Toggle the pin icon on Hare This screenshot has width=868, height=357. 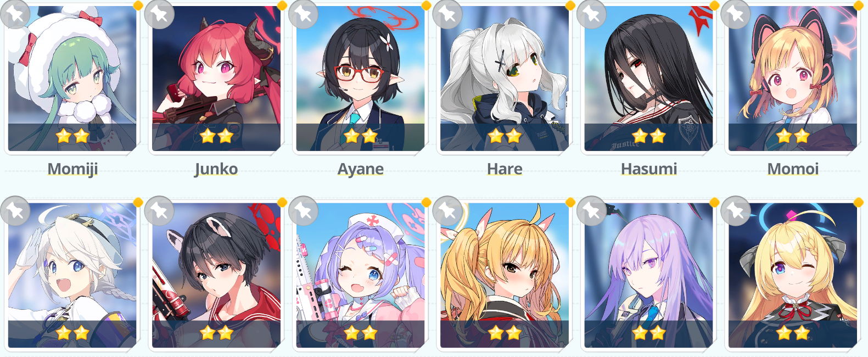click(x=447, y=14)
